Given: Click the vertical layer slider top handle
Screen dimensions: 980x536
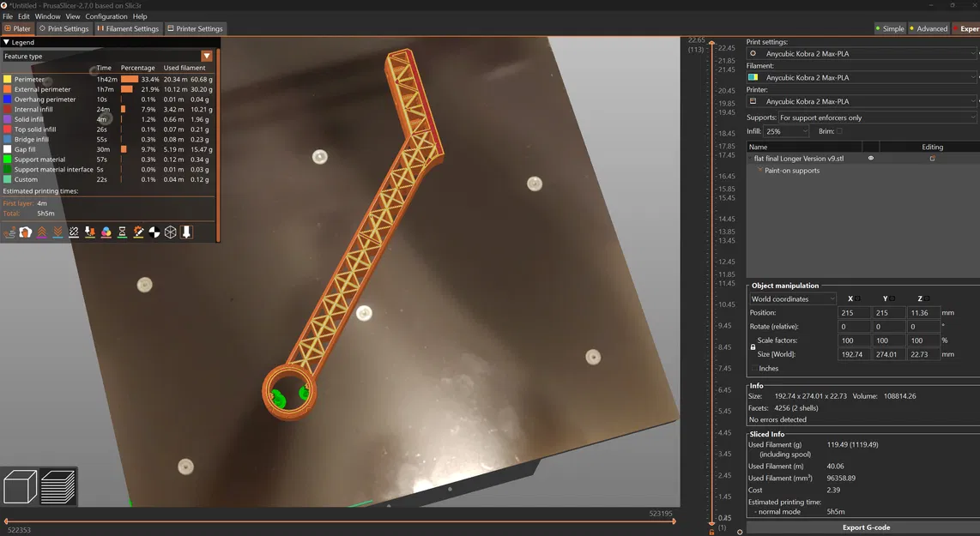Looking at the screenshot, I should (x=711, y=43).
